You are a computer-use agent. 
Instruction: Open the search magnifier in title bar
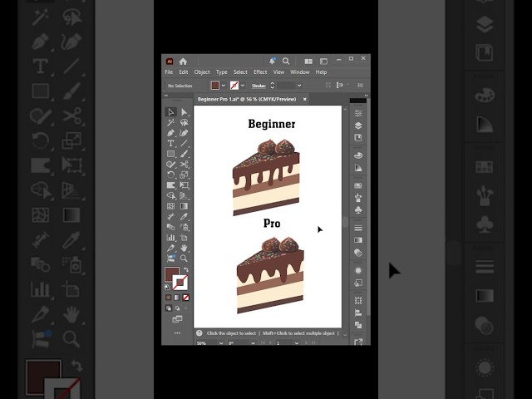point(286,61)
